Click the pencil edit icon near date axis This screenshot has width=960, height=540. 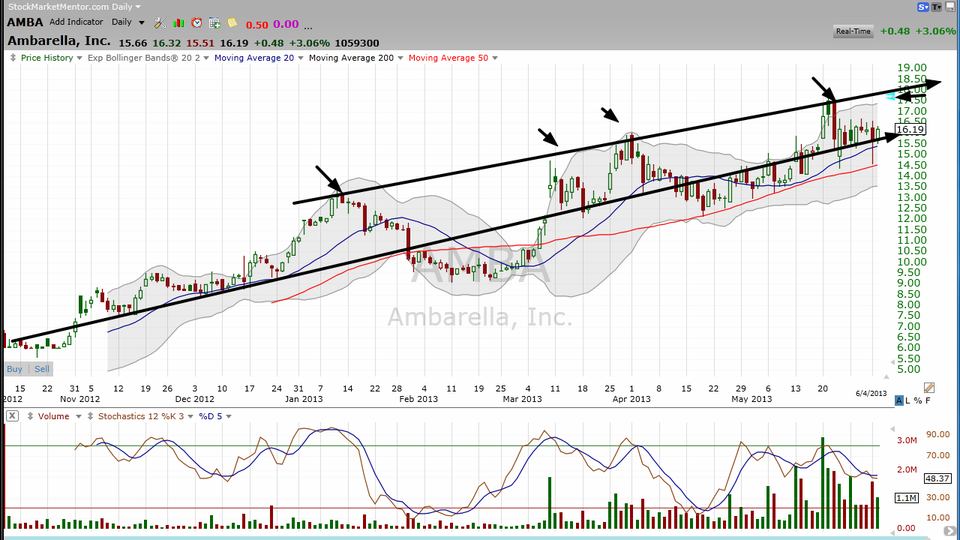[x=929, y=388]
